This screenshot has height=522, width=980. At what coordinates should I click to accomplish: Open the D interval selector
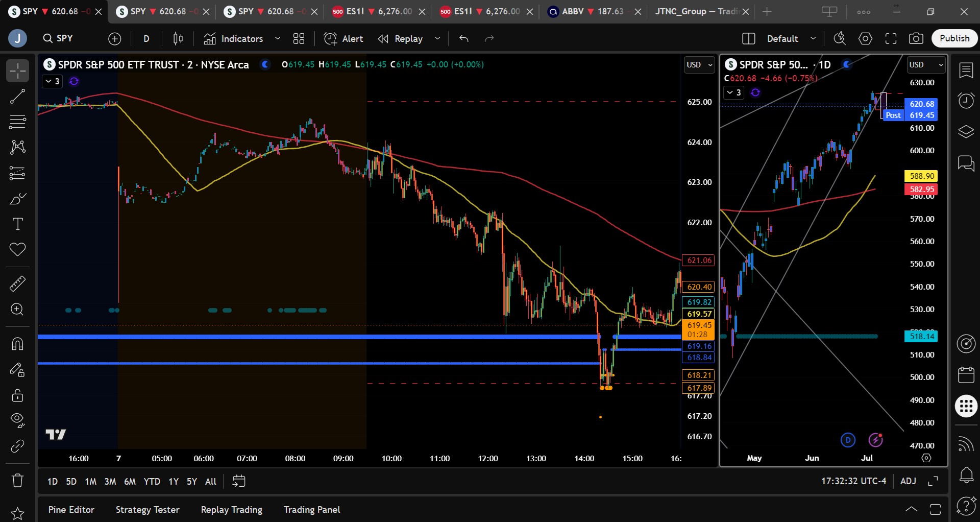[x=146, y=38]
